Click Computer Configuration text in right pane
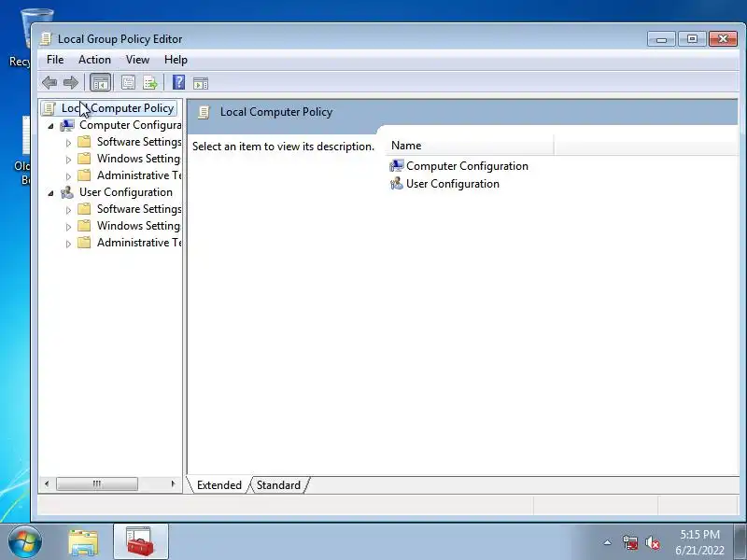Image resolution: width=747 pixels, height=560 pixels. pyautogui.click(x=468, y=166)
